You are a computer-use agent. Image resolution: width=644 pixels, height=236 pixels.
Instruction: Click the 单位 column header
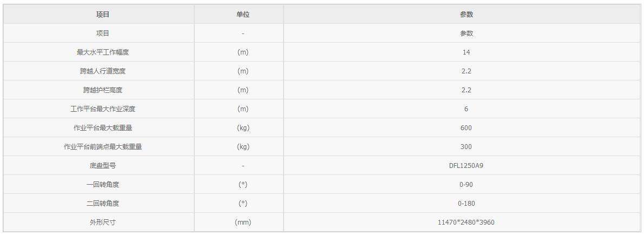click(243, 15)
